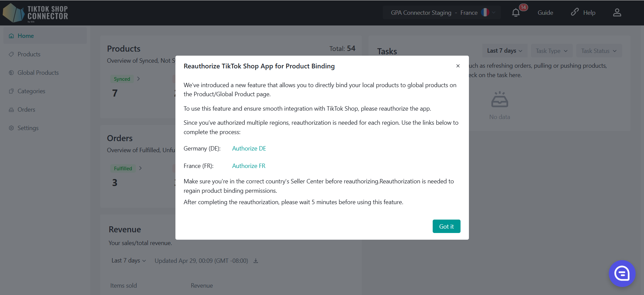The height and width of the screenshot is (295, 644).
Task: Click the Help link icon
Action: pos(575,12)
